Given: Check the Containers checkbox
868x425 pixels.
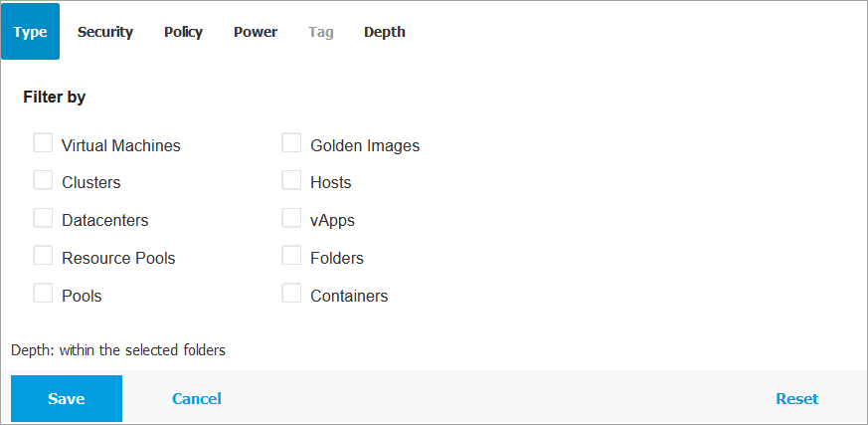Looking at the screenshot, I should pyautogui.click(x=291, y=295).
